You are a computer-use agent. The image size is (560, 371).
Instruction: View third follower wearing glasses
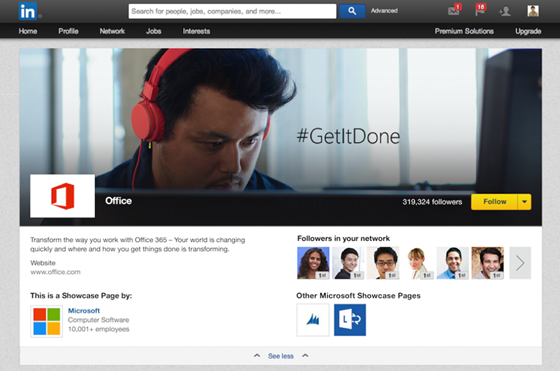383,263
